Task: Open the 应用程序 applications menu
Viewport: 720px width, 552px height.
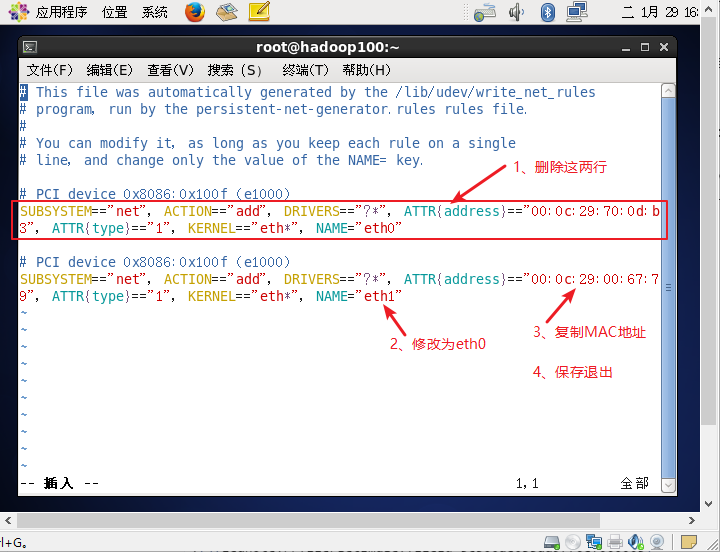Action: point(62,12)
